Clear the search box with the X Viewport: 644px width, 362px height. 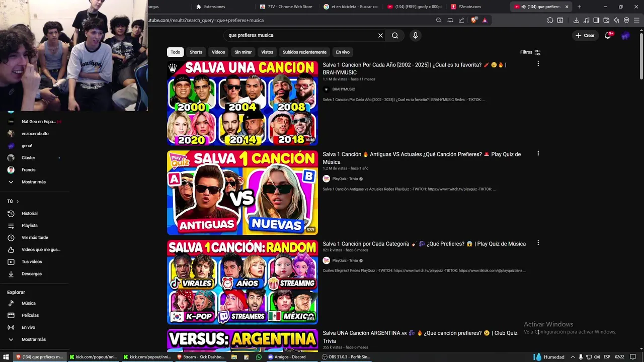[x=380, y=35]
